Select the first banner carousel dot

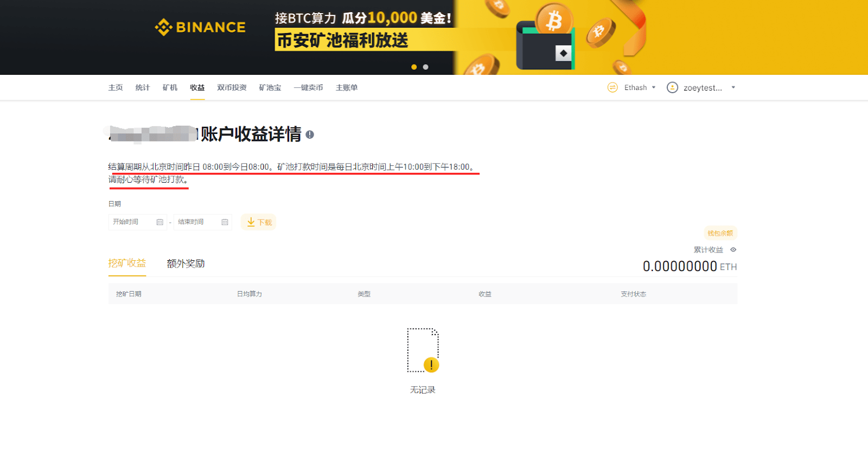(x=414, y=67)
